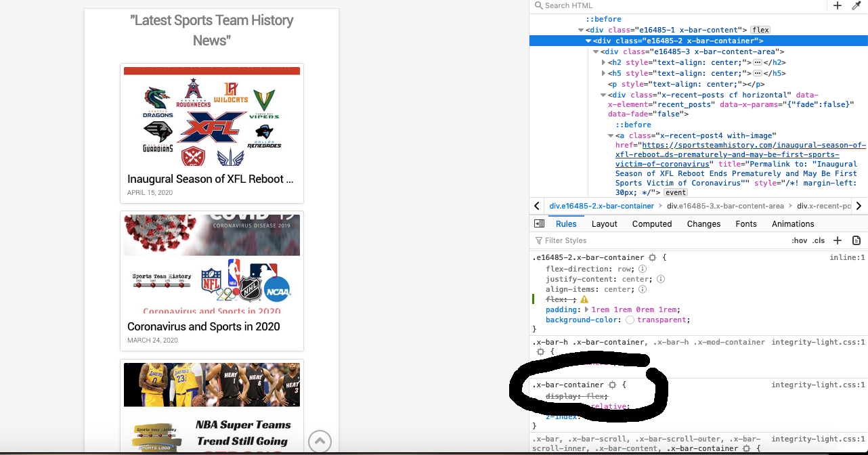Expand the h5 element node
This screenshot has height=455, width=868.
[x=603, y=73]
